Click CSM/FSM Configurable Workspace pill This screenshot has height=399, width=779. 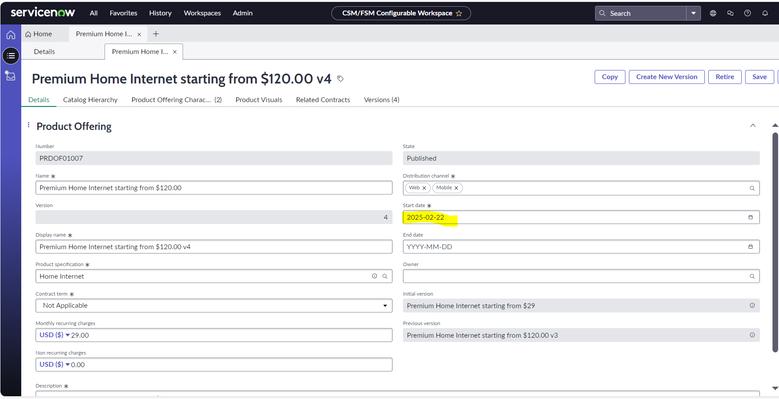point(401,13)
